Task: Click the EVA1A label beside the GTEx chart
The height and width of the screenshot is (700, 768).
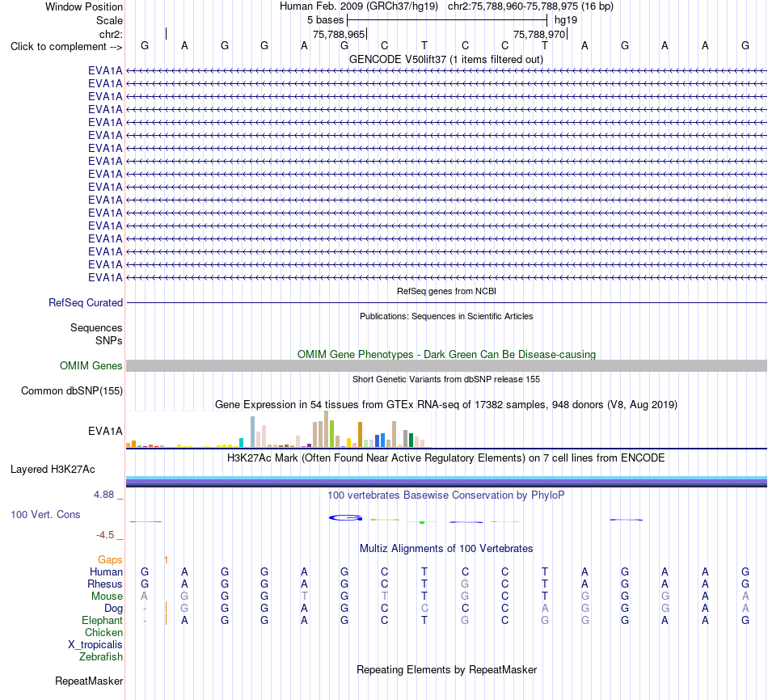Action: [105, 431]
